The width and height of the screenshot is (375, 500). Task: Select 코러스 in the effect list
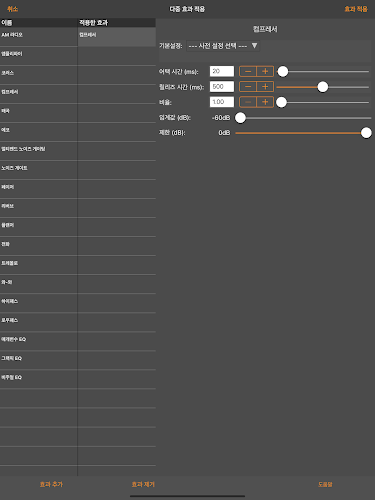click(39, 75)
